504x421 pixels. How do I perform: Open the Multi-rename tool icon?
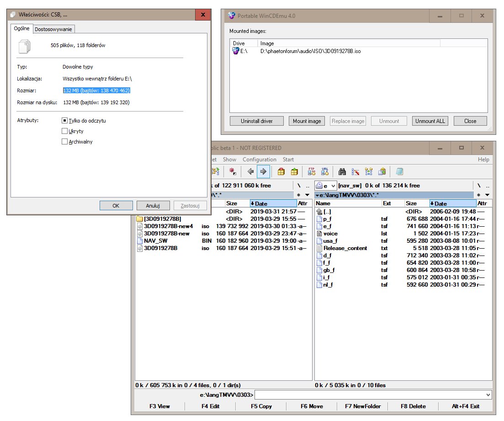click(x=355, y=171)
